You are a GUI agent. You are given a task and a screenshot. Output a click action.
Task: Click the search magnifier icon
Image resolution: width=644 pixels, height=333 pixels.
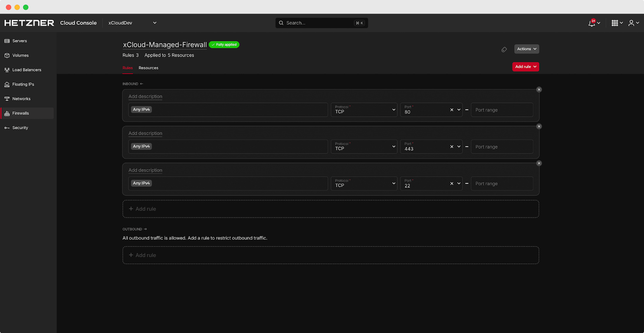point(281,23)
